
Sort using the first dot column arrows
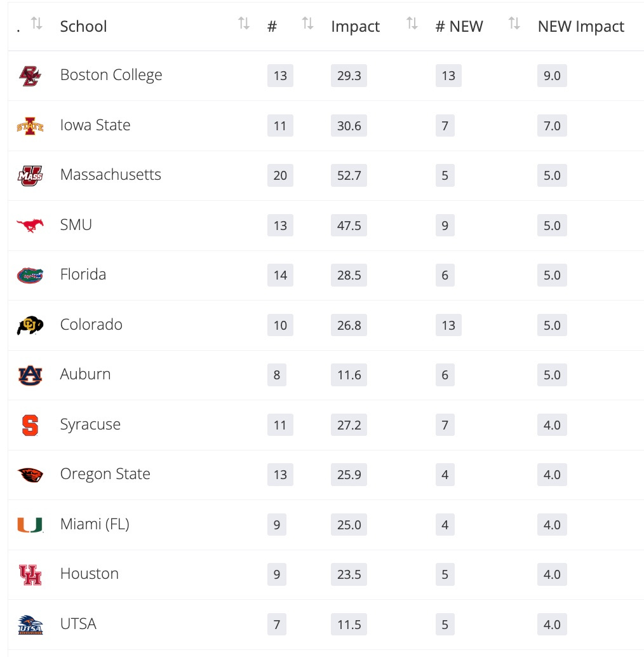coord(37,24)
